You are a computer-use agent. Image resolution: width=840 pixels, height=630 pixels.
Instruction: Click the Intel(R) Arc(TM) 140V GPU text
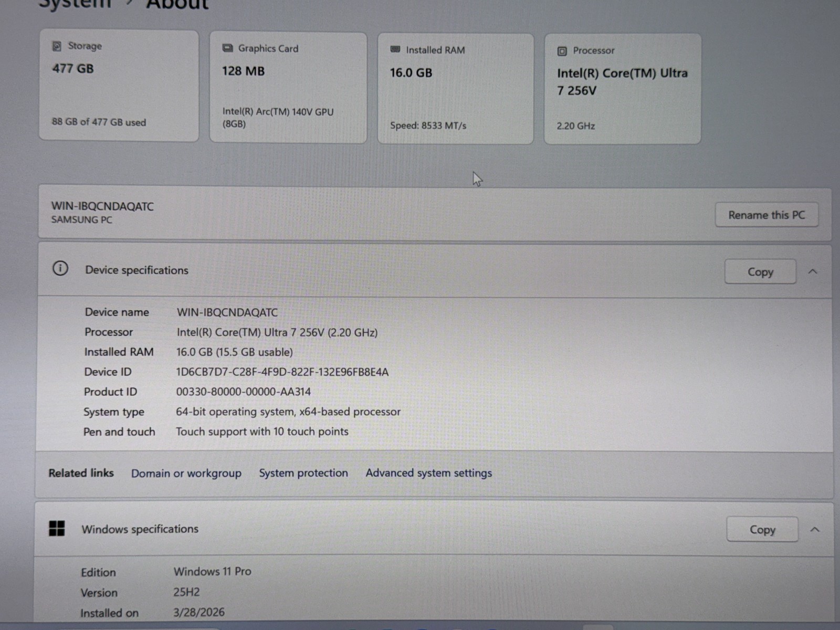[x=278, y=118]
